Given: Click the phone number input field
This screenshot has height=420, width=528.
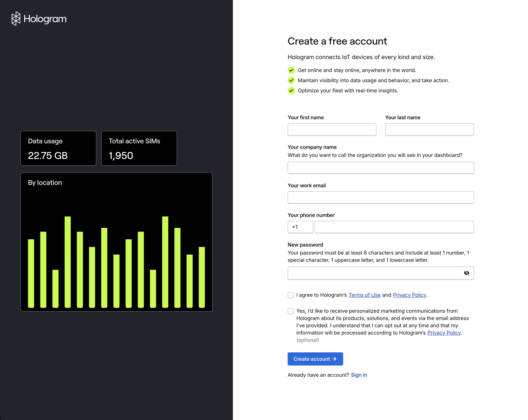Looking at the screenshot, I should pos(394,227).
